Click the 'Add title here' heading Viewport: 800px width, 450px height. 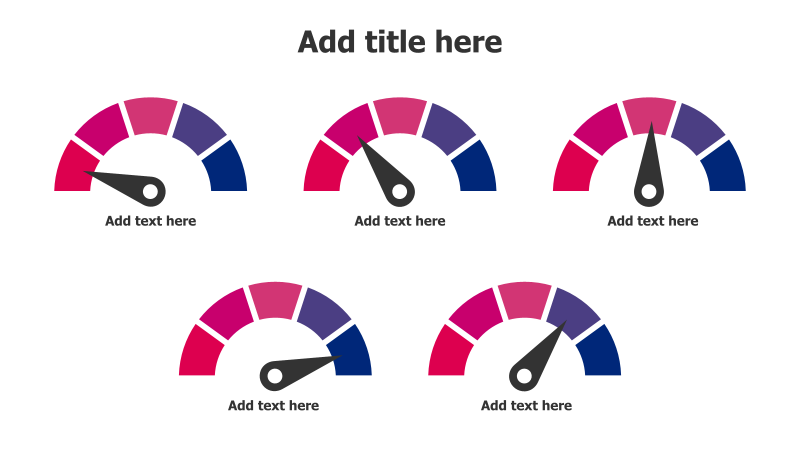pyautogui.click(x=400, y=42)
